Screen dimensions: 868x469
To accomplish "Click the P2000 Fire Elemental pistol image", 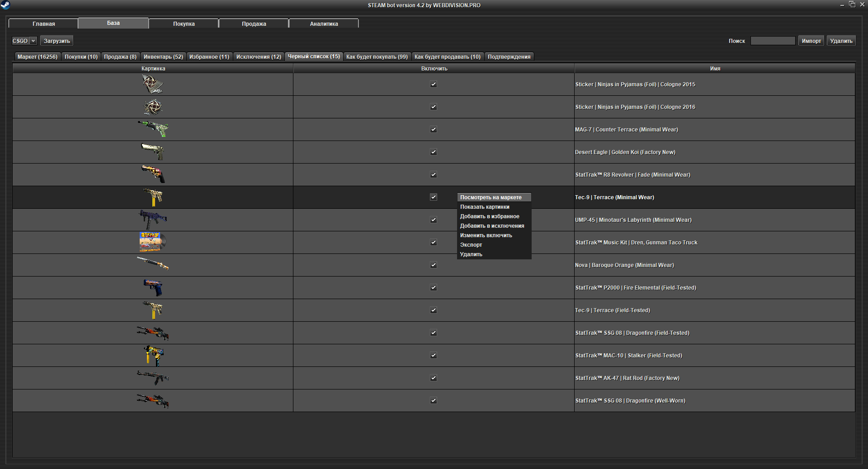I will point(153,287).
